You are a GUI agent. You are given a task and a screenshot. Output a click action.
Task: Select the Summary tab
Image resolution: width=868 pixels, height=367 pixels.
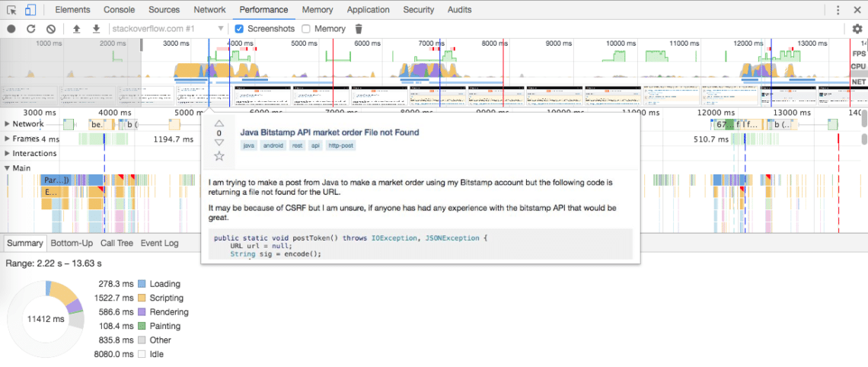(x=25, y=243)
